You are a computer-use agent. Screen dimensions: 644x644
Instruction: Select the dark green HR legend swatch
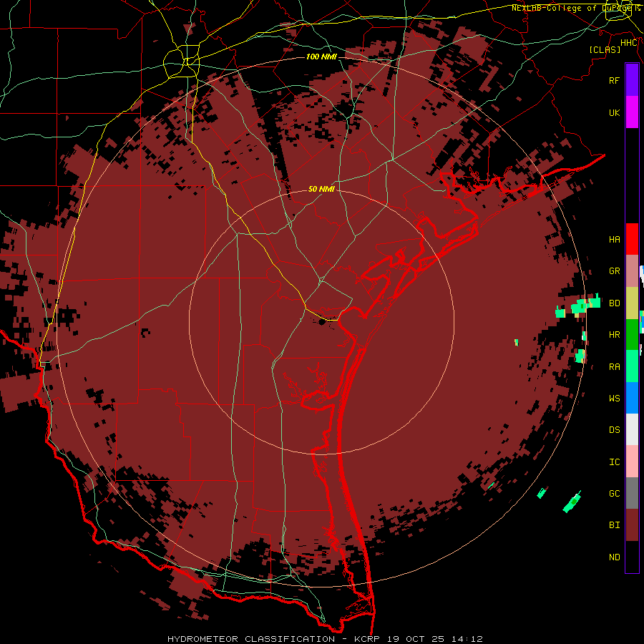[632, 335]
